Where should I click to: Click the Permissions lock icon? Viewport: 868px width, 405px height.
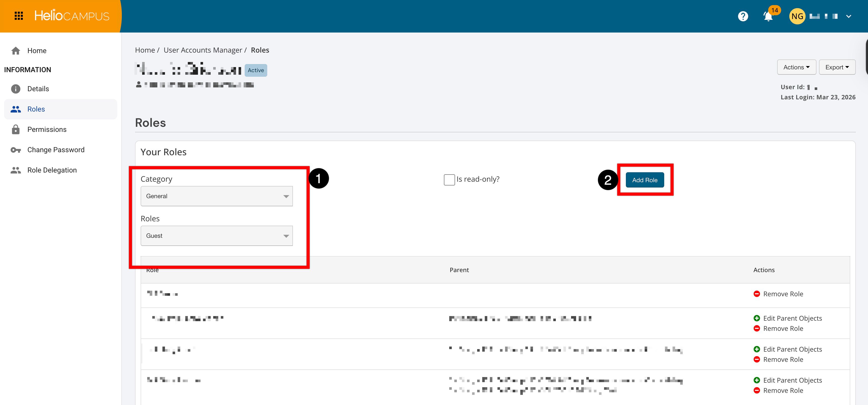[15, 130]
